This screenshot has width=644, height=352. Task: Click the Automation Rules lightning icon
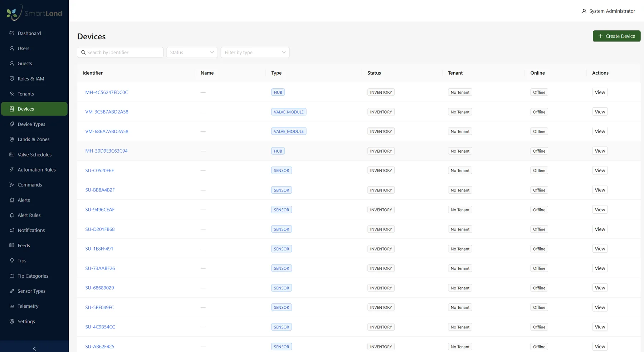click(12, 170)
